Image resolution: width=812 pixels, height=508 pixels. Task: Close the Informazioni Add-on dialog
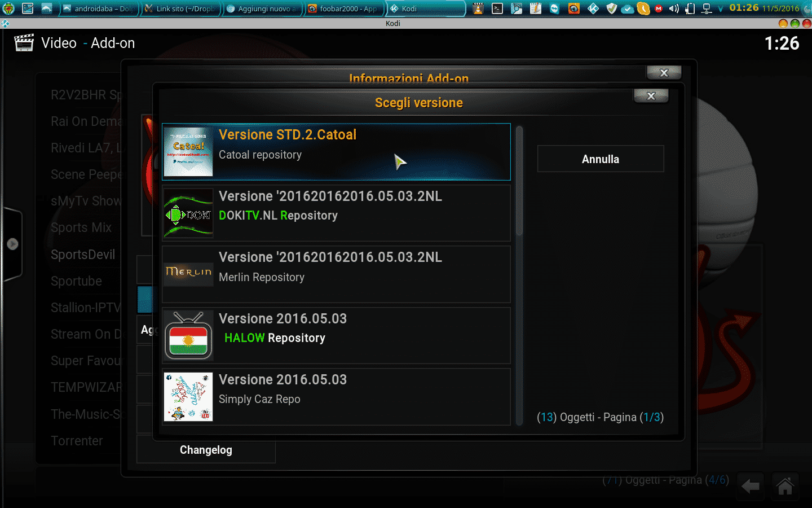tap(664, 72)
